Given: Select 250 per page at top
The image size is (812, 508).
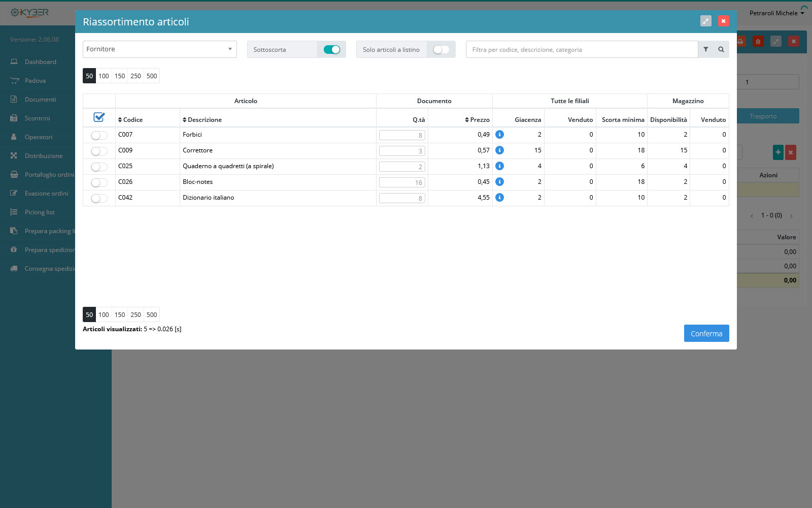Looking at the screenshot, I should (136, 76).
